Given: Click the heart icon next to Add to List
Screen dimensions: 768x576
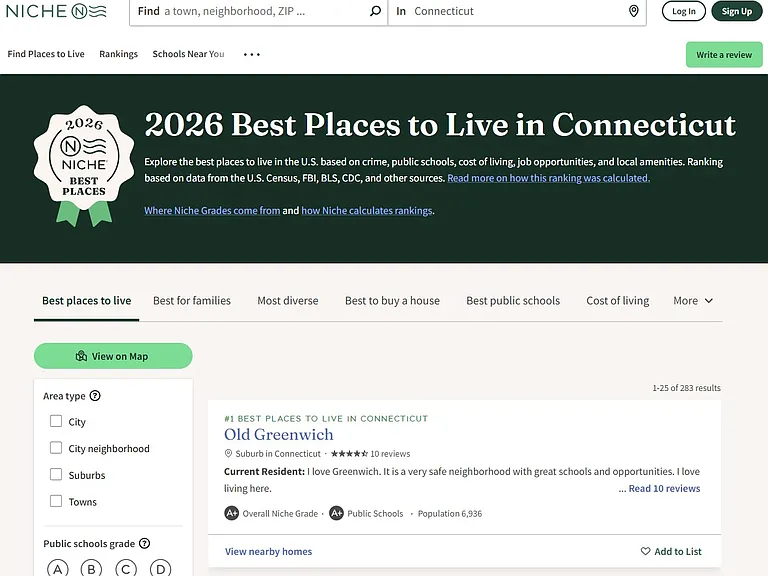Looking at the screenshot, I should [646, 551].
